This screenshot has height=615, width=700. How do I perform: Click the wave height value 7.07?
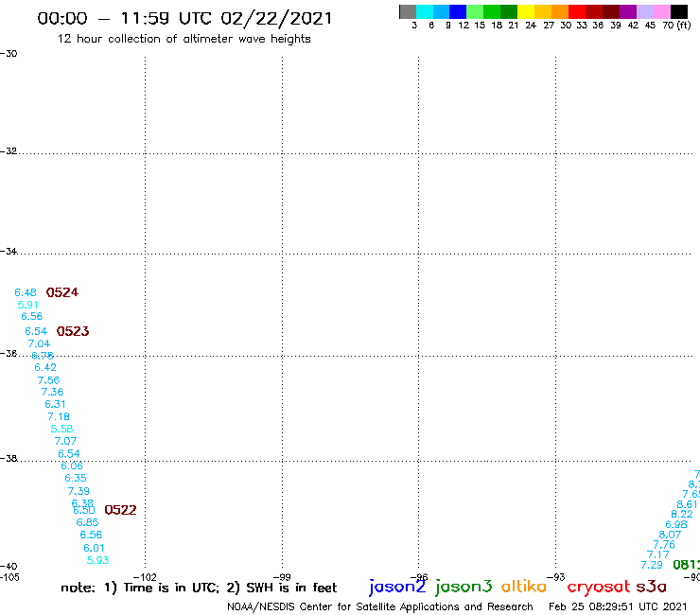click(65, 441)
